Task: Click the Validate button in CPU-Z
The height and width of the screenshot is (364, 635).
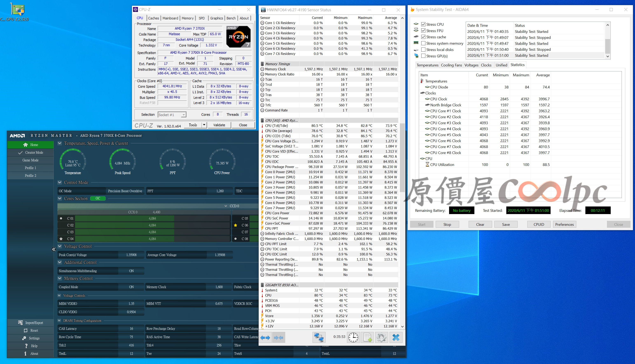Action: 219,125
